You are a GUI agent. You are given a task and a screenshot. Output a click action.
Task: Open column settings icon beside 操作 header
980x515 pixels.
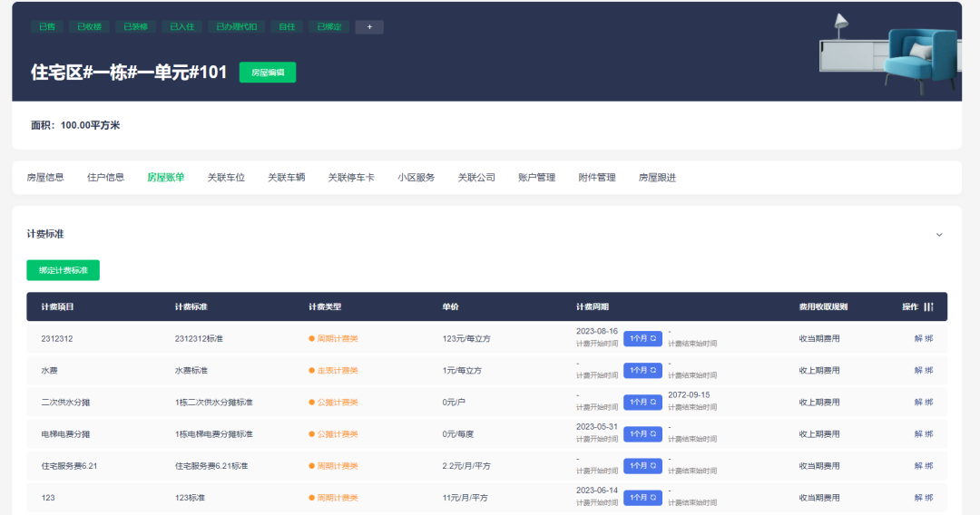point(928,307)
